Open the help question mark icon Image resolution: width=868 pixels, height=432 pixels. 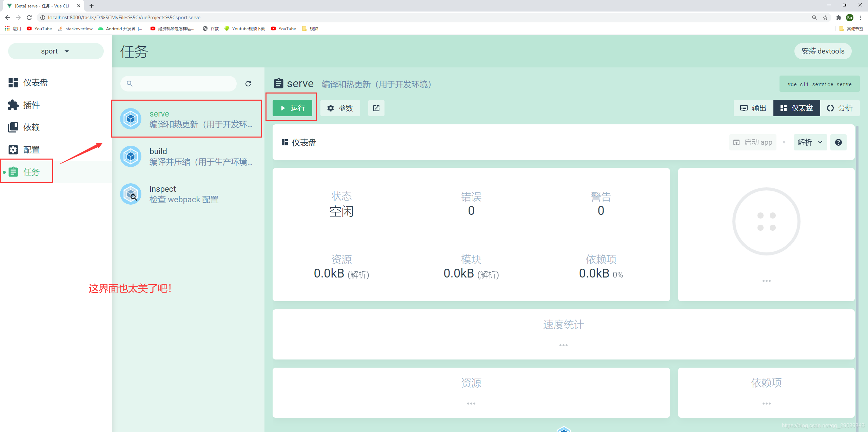click(x=838, y=142)
